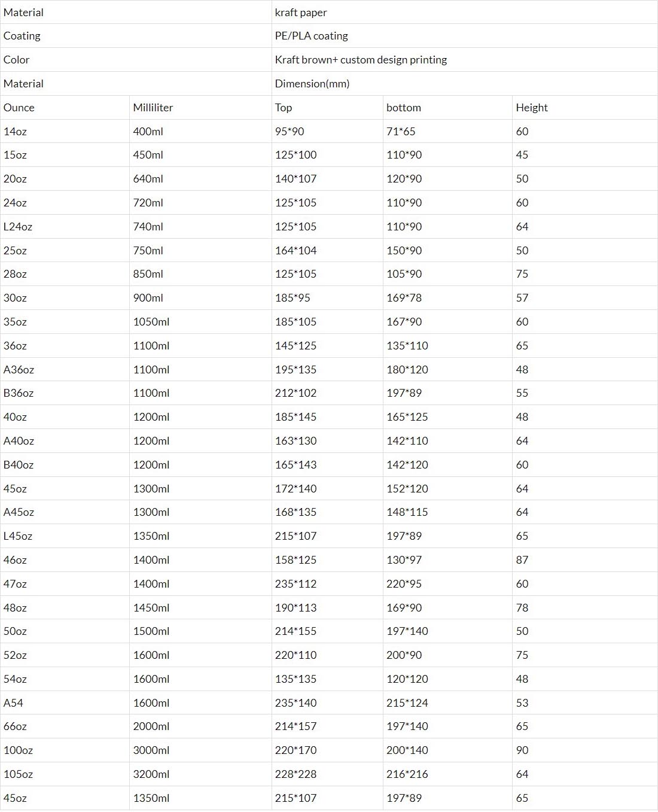Screen dimensions: 658x812
Task: Click the "3000ml" volume cell
Action: [x=151, y=750]
